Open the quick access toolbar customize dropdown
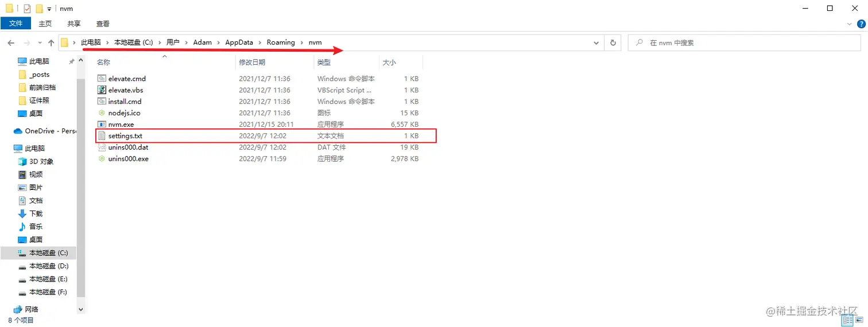Screen dimensions: 868x327 click(x=49, y=9)
